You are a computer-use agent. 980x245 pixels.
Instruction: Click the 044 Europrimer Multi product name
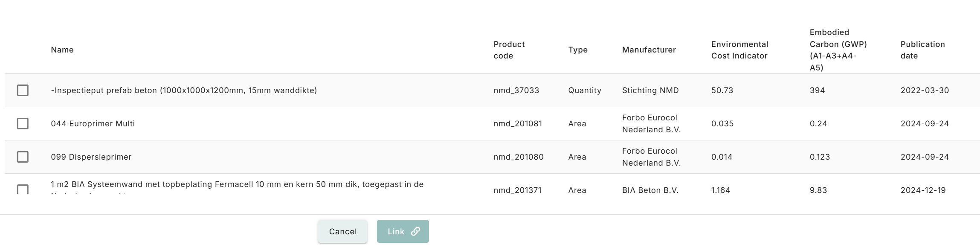point(93,124)
